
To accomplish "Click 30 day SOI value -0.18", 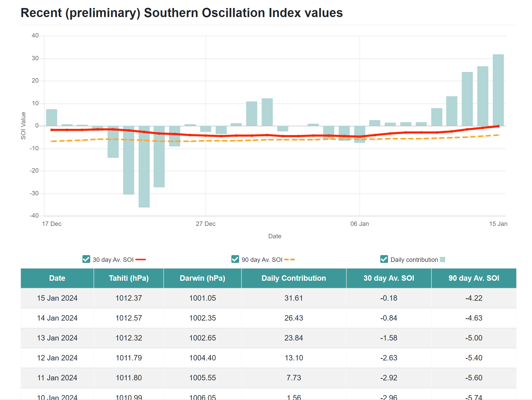I will pos(389,298).
